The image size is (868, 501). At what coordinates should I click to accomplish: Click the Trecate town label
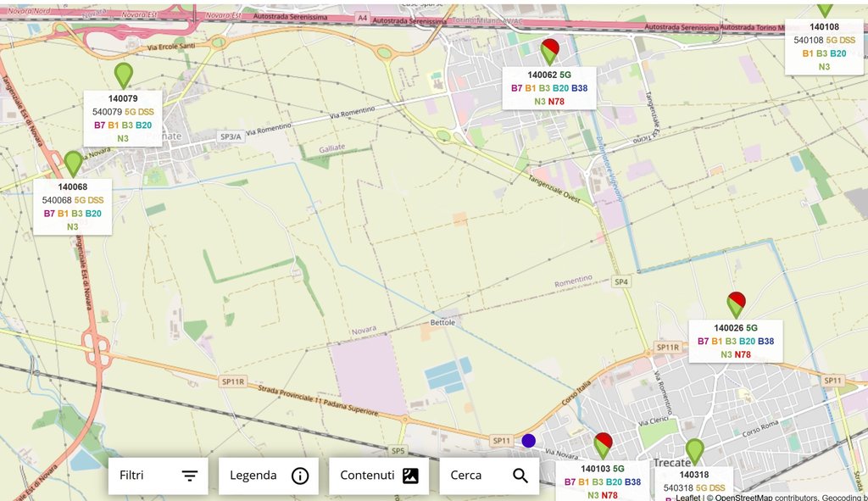click(671, 462)
